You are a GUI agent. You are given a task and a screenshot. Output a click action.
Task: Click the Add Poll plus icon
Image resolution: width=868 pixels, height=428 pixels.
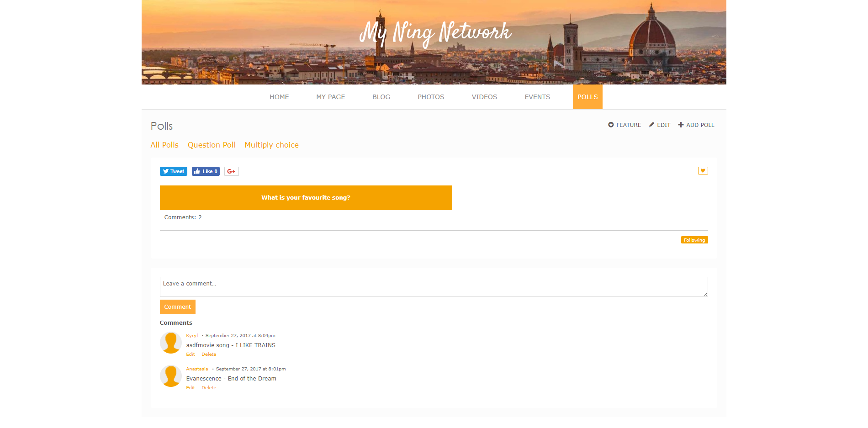pyautogui.click(x=681, y=125)
